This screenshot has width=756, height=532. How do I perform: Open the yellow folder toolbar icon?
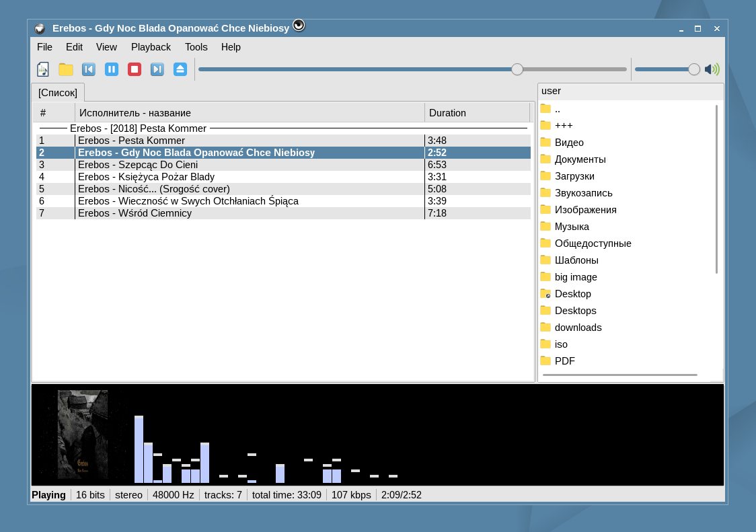[66, 69]
